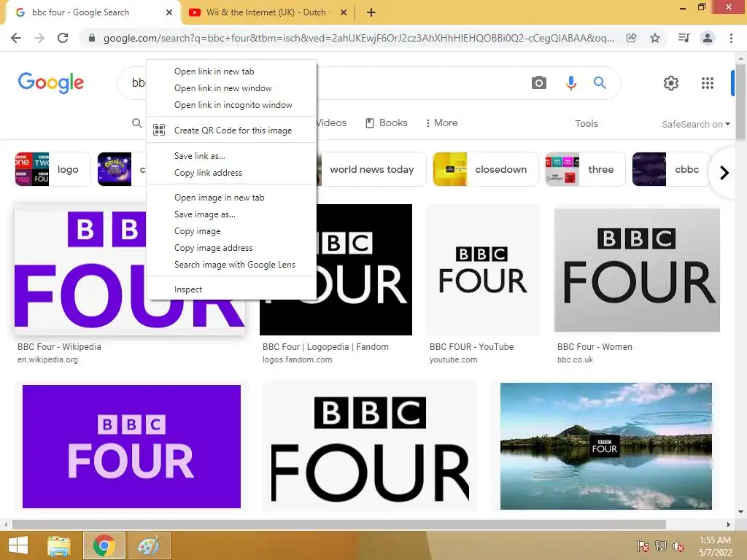Select Create QR Code for this image
The width and height of the screenshot is (747, 560).
pyautogui.click(x=231, y=131)
